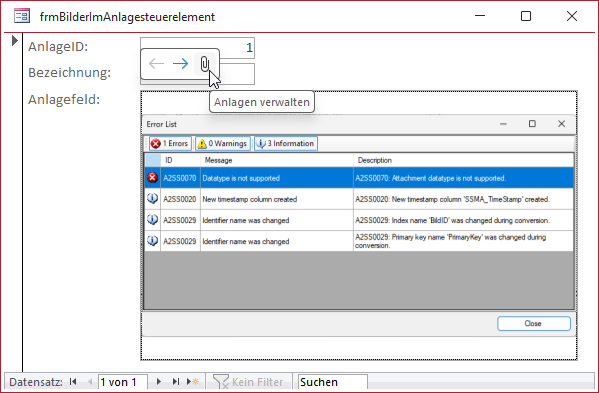Screen dimensions: 599x393
Task: Go to next attachment with blue arrow
Action: pyautogui.click(x=180, y=63)
